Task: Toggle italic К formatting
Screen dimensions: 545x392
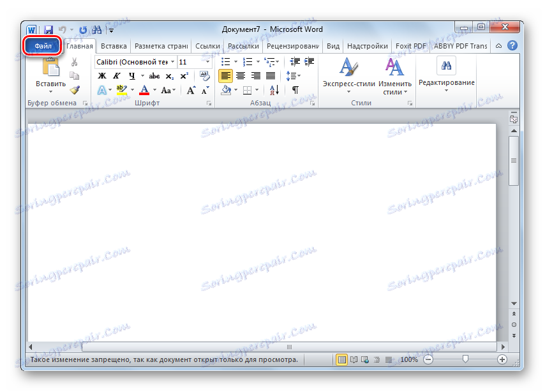Action: coord(117,76)
